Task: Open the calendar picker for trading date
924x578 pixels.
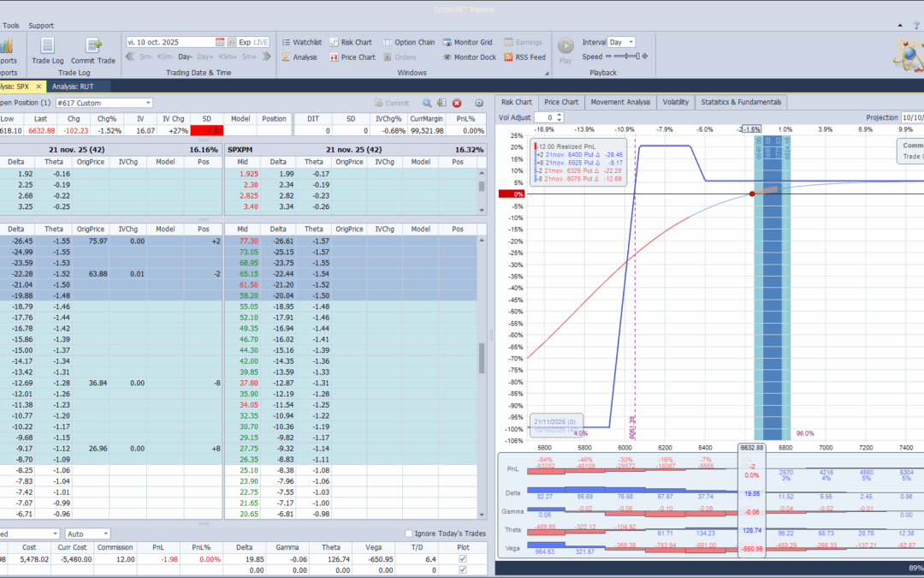Action: coord(220,42)
